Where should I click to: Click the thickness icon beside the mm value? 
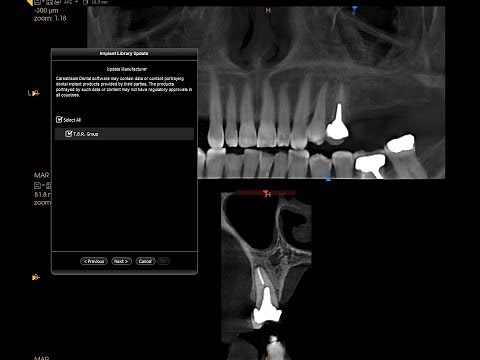pos(86,2)
